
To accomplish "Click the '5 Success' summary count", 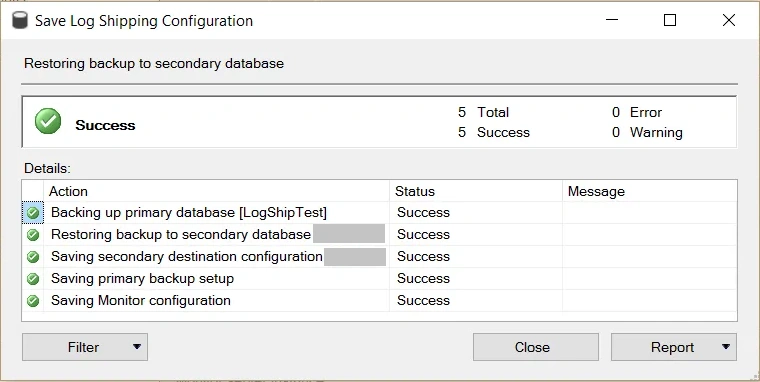I will tap(493, 133).
